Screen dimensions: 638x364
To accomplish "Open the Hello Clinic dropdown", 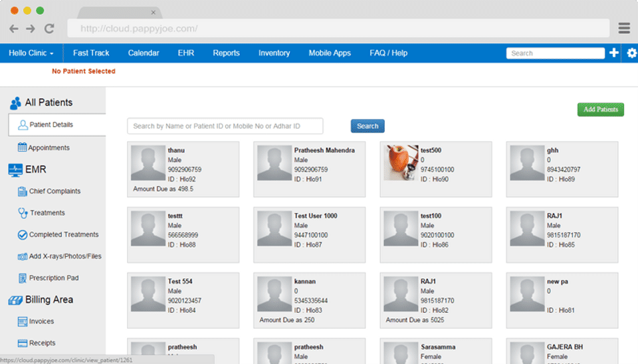I will pyautogui.click(x=31, y=53).
